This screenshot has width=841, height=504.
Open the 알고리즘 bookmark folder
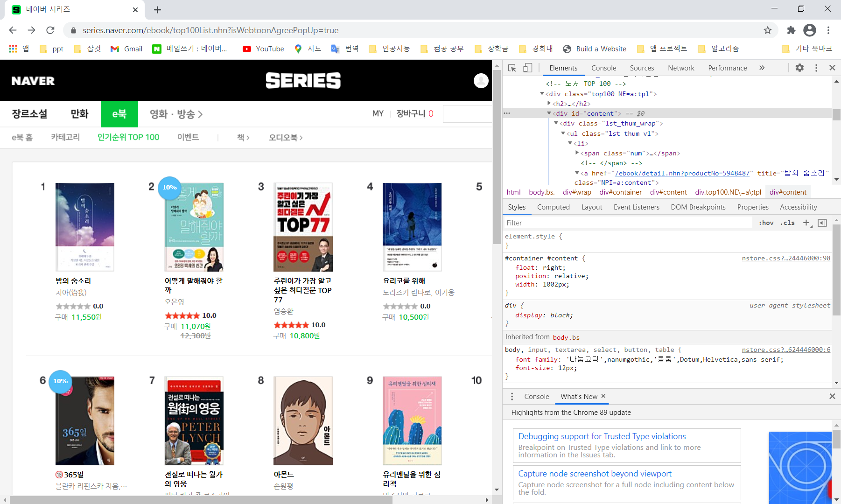718,49
